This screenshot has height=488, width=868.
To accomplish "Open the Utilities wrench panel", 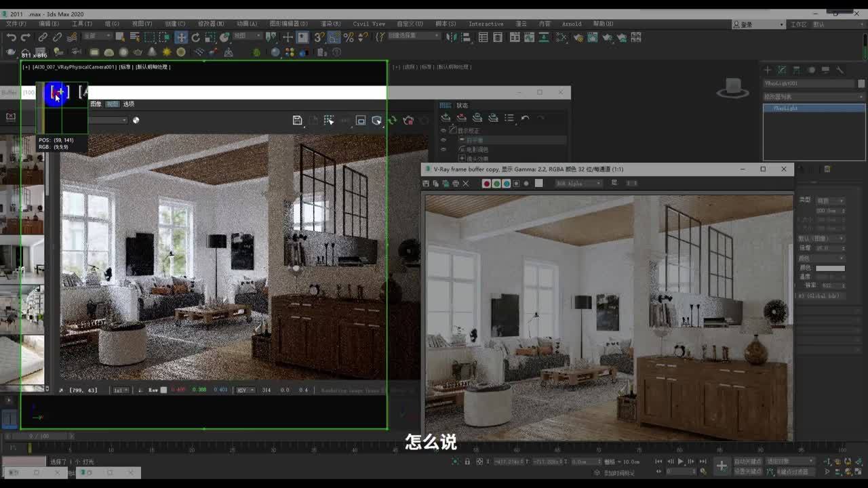I will pyautogui.click(x=840, y=70).
